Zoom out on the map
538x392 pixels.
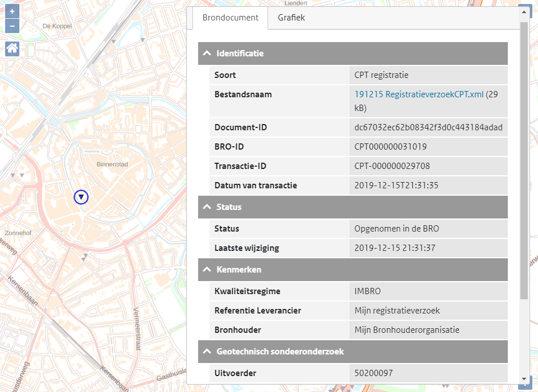(12, 25)
